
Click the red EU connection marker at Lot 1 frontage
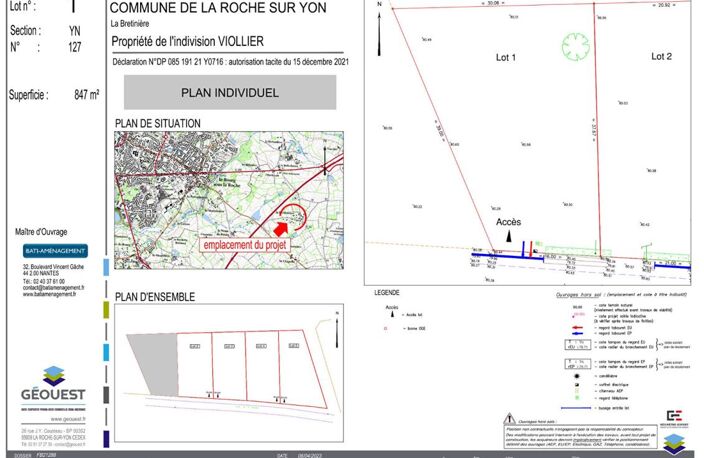click(531, 249)
